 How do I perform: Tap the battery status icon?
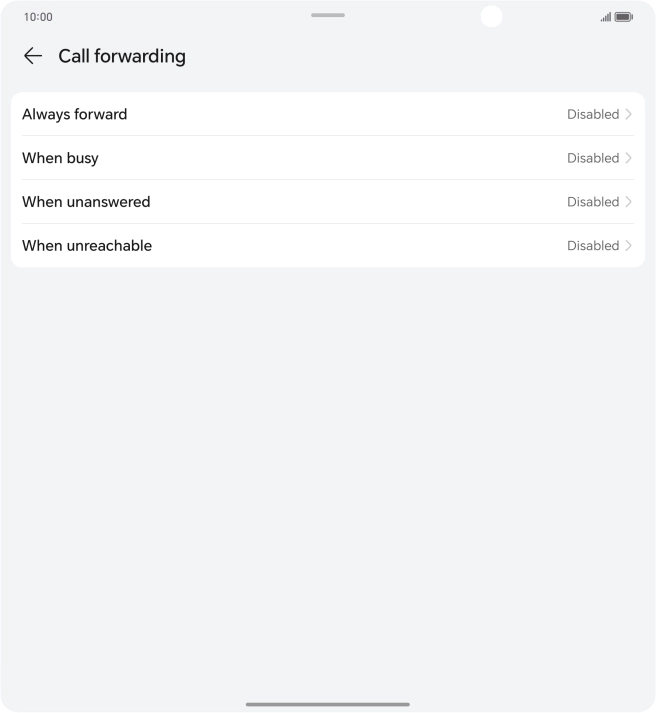(x=623, y=17)
